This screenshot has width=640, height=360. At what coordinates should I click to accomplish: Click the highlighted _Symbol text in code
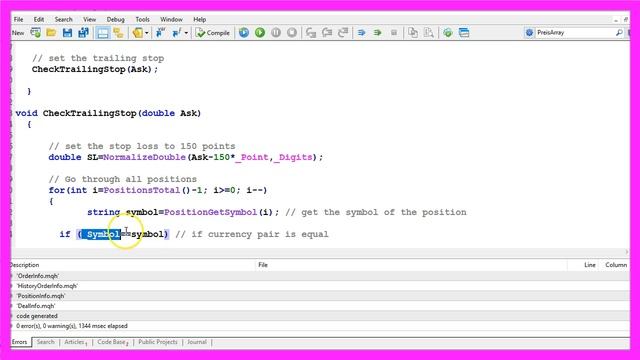click(102, 234)
